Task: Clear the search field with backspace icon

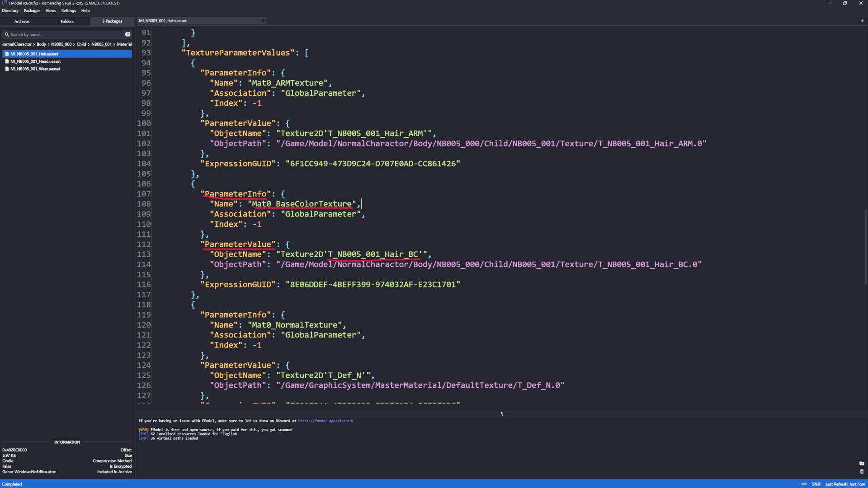Action: pos(127,34)
